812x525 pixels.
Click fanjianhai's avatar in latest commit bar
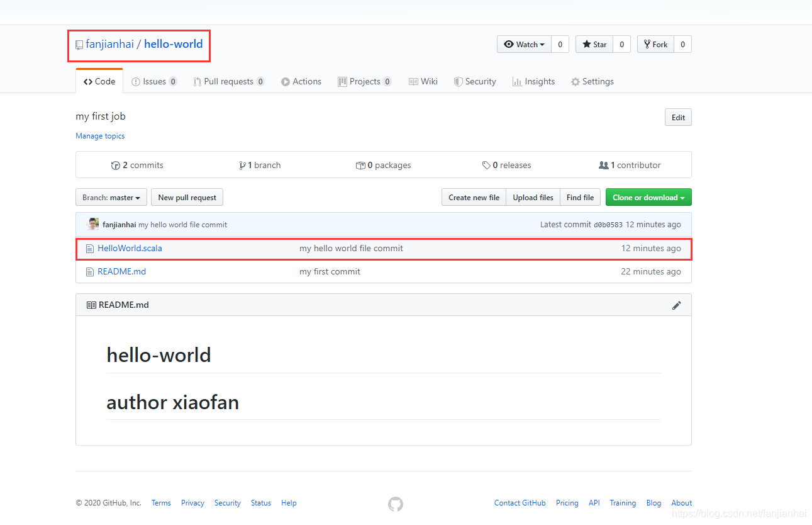click(92, 224)
